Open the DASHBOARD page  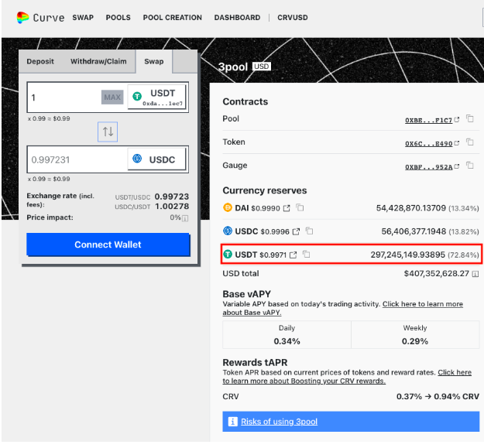237,18
